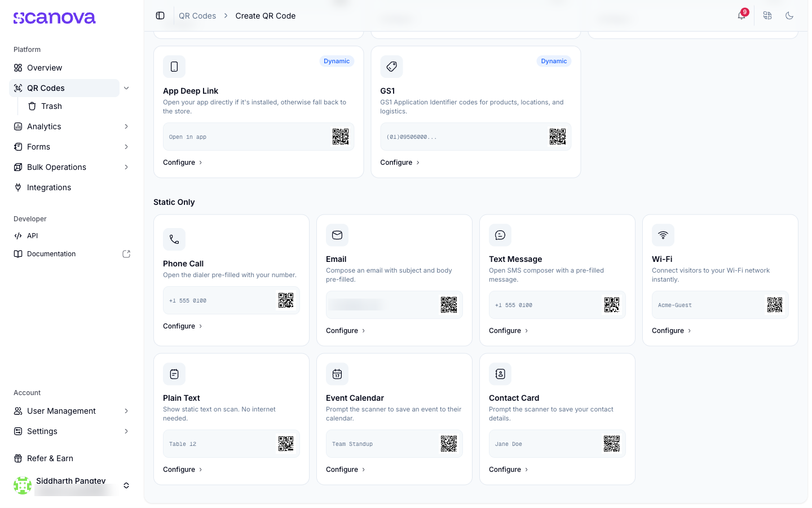812x508 pixels.
Task: Click the Wi-Fi signal icon
Action: point(663,235)
